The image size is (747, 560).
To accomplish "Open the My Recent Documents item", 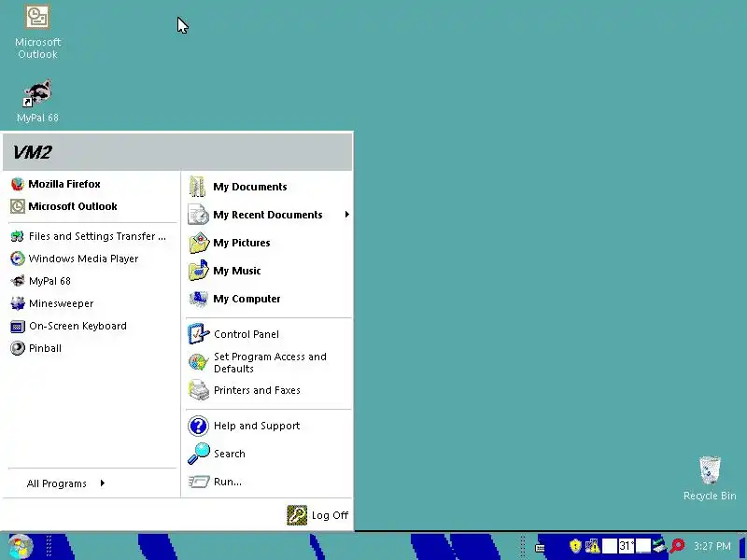I will [268, 215].
